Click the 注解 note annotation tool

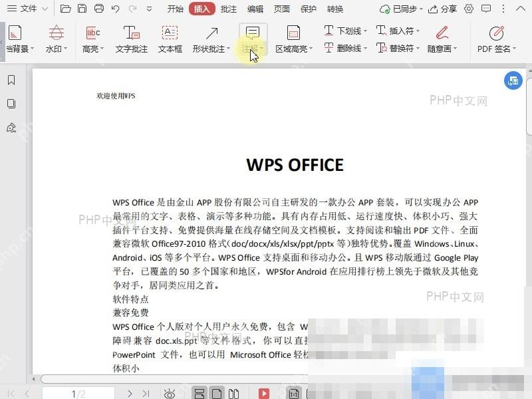pyautogui.click(x=253, y=39)
